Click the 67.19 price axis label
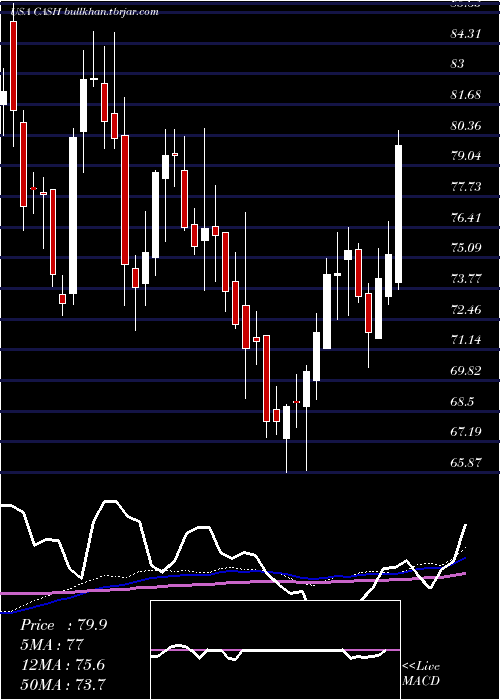Image resolution: width=500 pixels, height=700 pixels. (x=466, y=431)
